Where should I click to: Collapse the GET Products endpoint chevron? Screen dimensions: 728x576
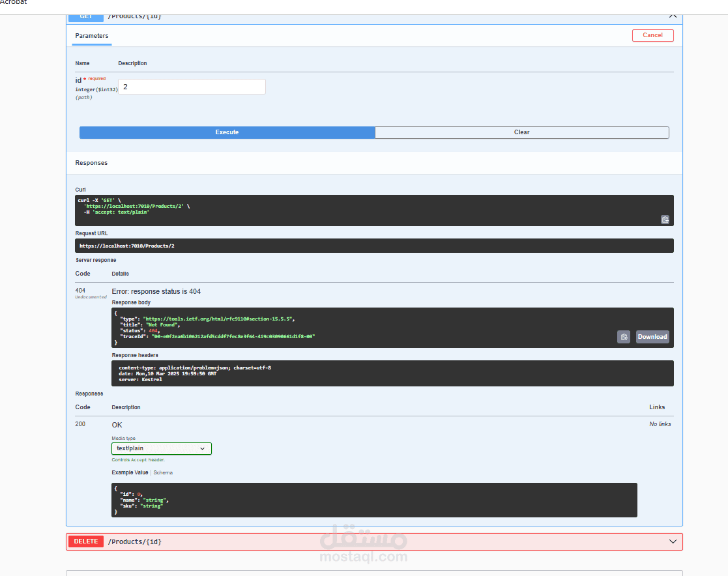click(673, 17)
